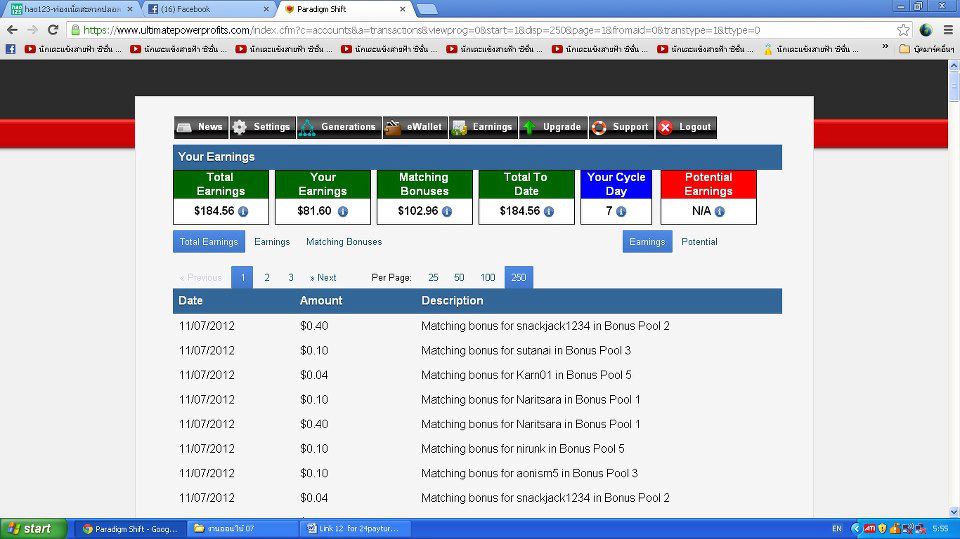Open Chrome menu (three lines) icon

[x=948, y=30]
